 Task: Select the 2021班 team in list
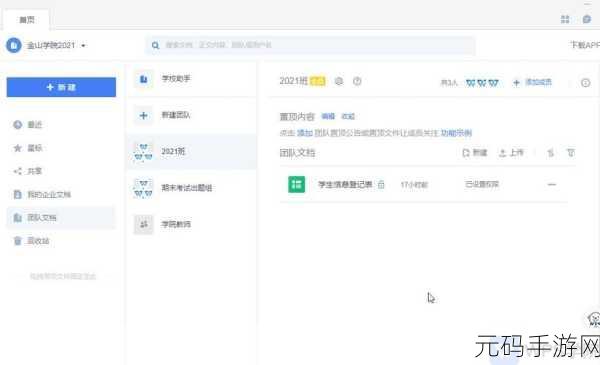tap(191, 152)
